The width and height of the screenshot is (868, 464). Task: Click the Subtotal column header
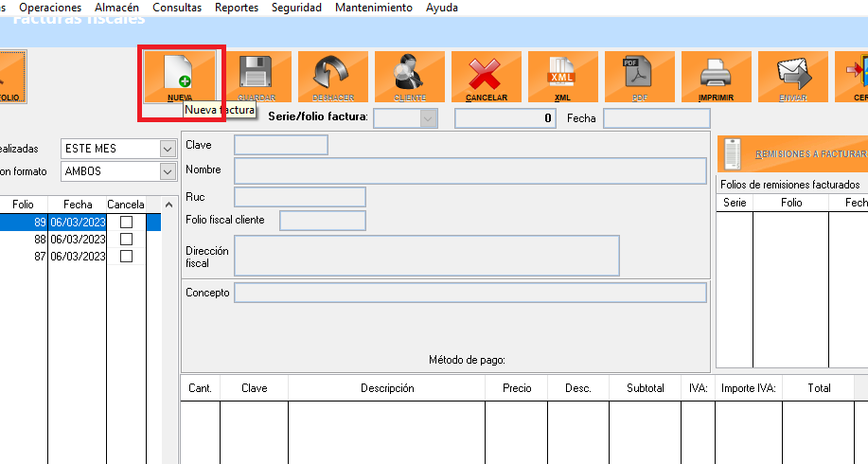tap(645, 388)
